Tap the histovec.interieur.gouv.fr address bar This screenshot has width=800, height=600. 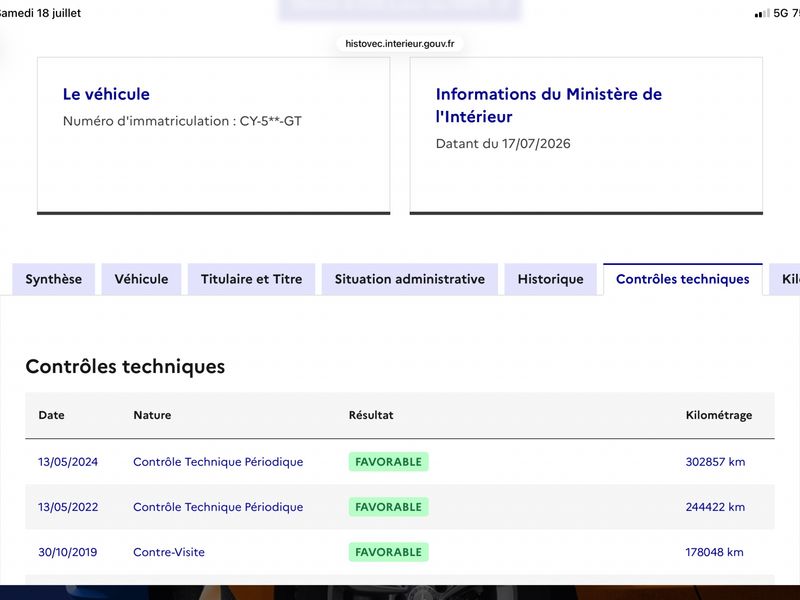[399, 44]
